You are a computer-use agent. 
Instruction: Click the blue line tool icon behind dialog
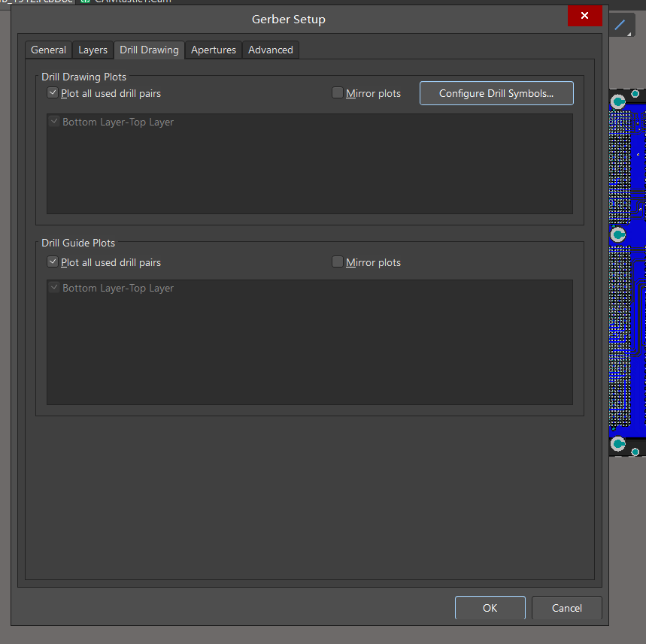pyautogui.click(x=620, y=25)
